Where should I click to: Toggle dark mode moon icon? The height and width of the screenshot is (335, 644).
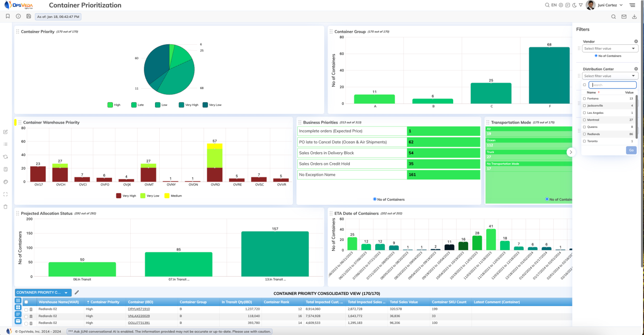coord(574,5)
